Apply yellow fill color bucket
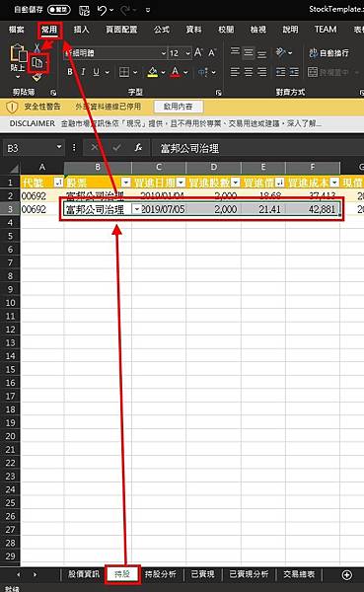Image resolution: width=364 pixels, height=592 pixels. click(x=153, y=72)
